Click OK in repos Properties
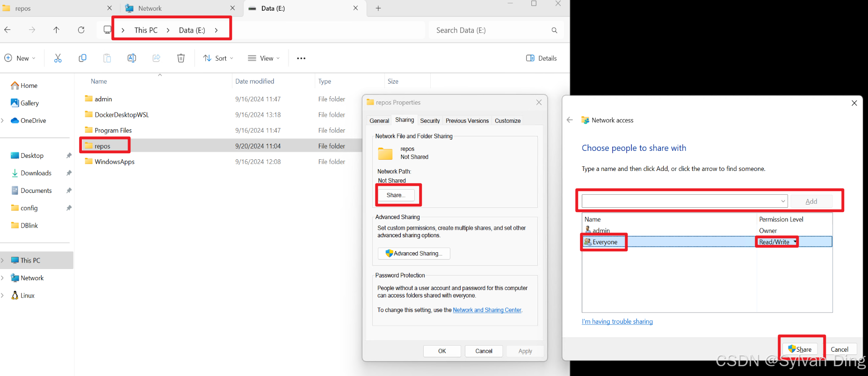868x376 pixels. tap(442, 351)
